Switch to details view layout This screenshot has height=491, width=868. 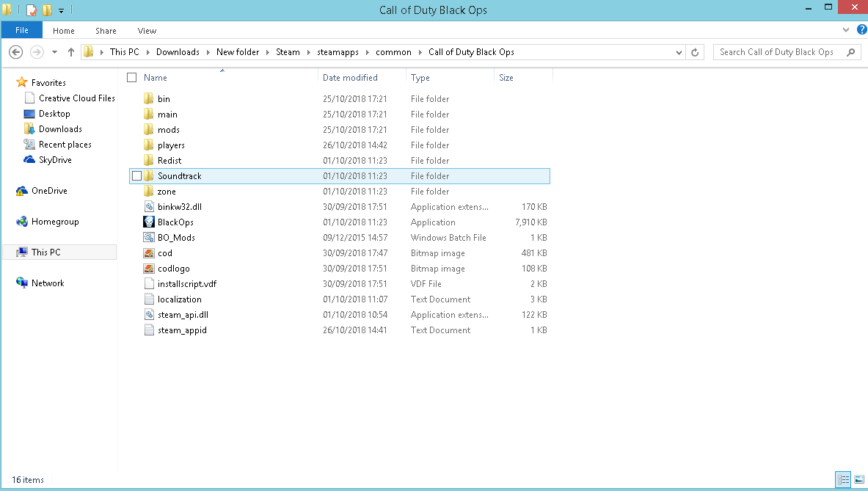pos(843,480)
